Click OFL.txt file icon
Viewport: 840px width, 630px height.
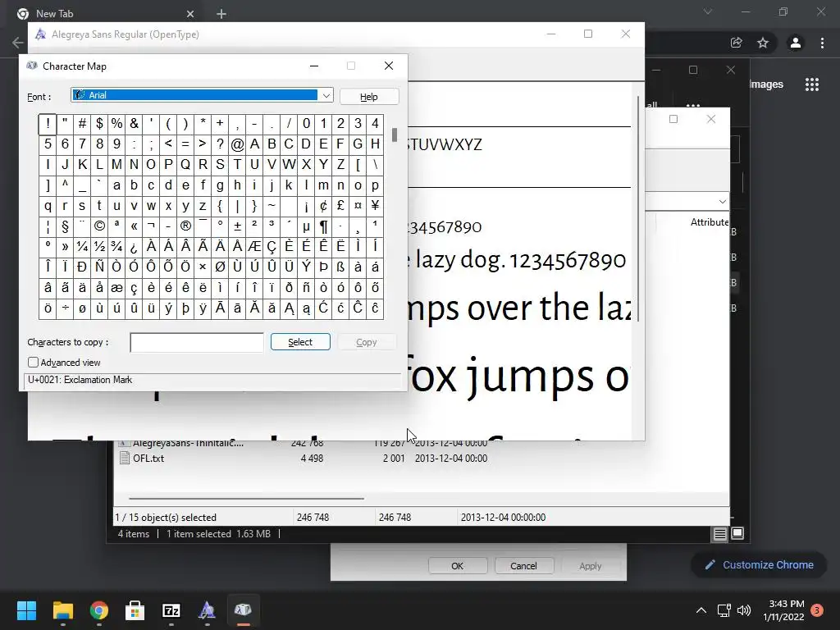(125, 458)
